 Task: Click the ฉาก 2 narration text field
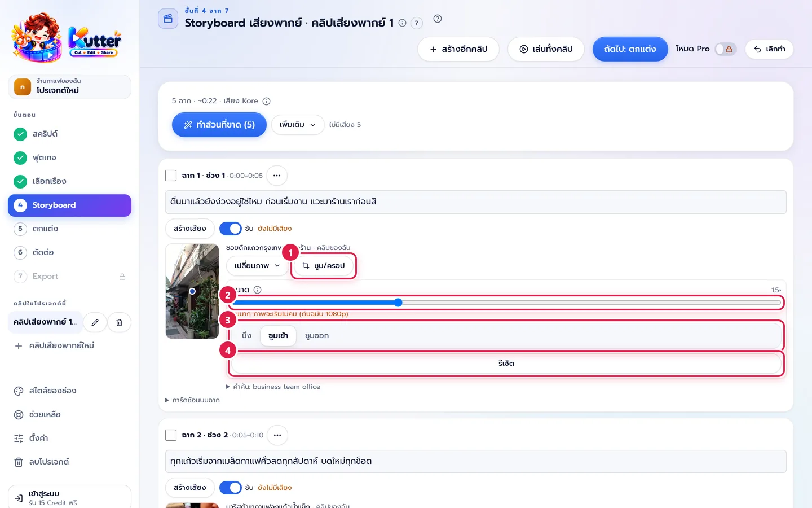pyautogui.click(x=475, y=461)
